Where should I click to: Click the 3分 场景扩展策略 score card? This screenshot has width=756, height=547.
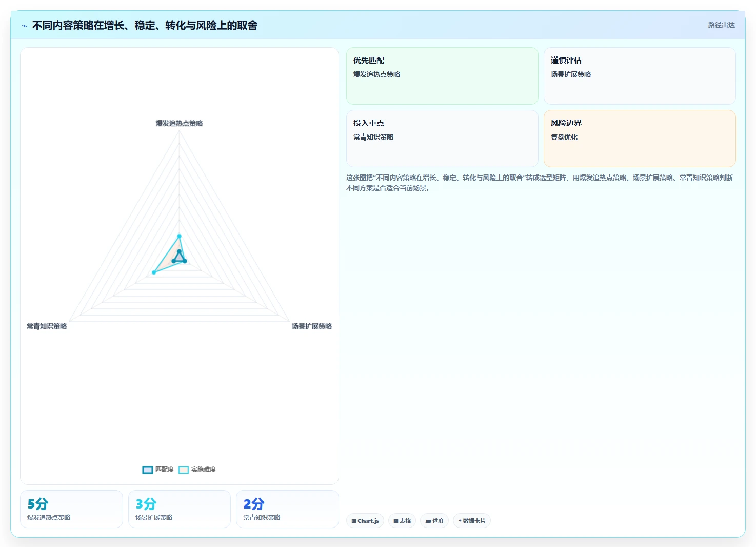point(180,509)
